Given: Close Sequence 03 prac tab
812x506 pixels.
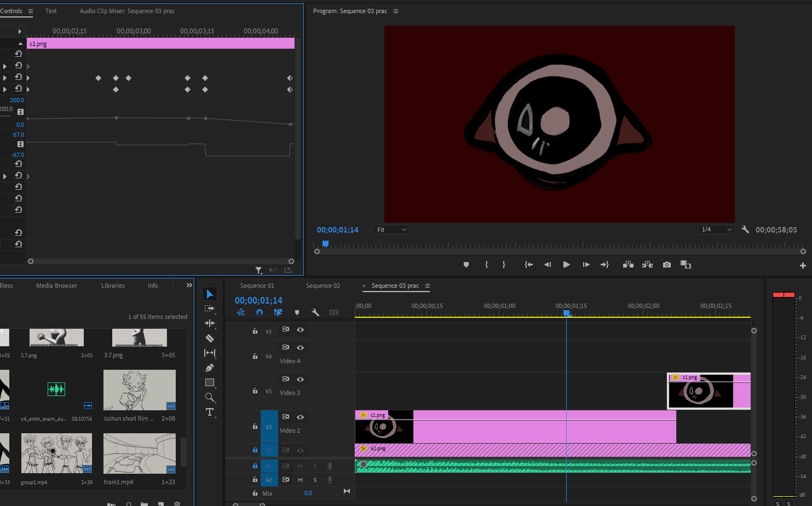Looking at the screenshot, I should point(364,286).
